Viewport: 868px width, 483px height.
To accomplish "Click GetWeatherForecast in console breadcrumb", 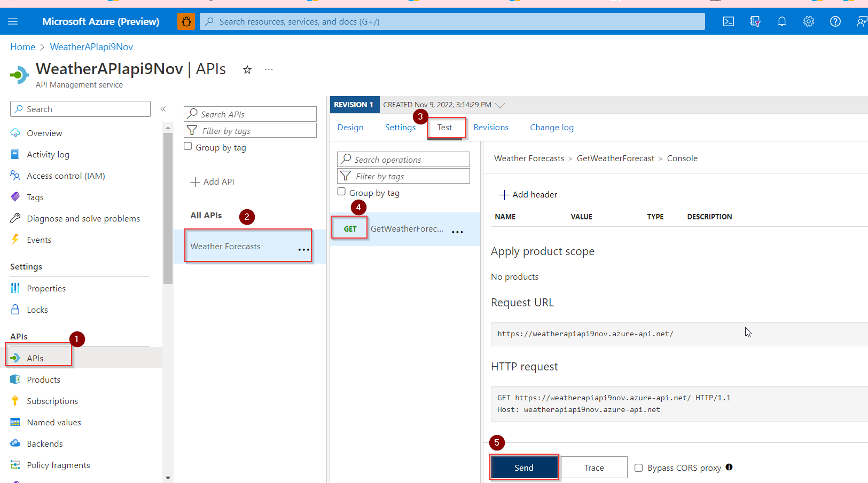I will click(615, 159).
